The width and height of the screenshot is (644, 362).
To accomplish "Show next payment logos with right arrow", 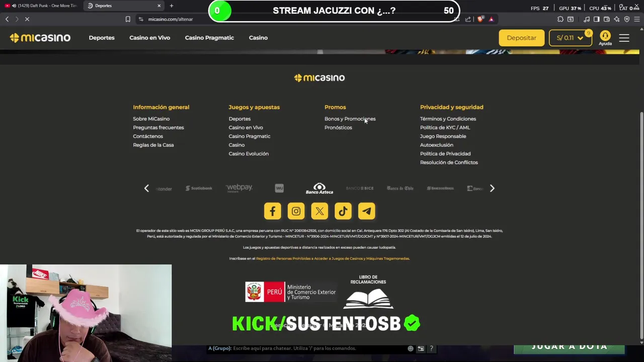I will click(x=492, y=189).
